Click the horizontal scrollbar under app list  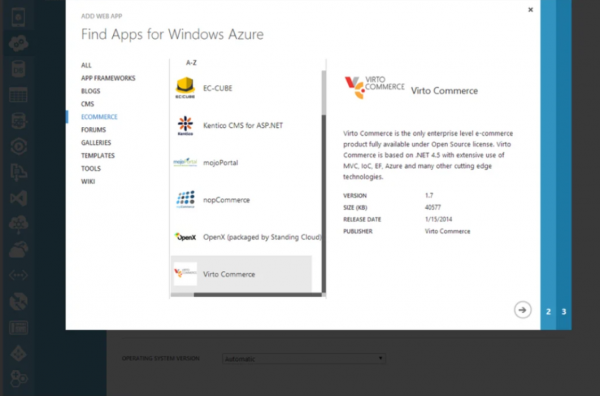246,295
